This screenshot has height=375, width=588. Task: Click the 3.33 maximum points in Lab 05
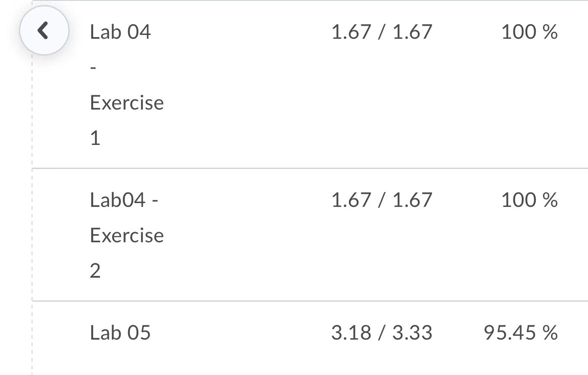412,333
